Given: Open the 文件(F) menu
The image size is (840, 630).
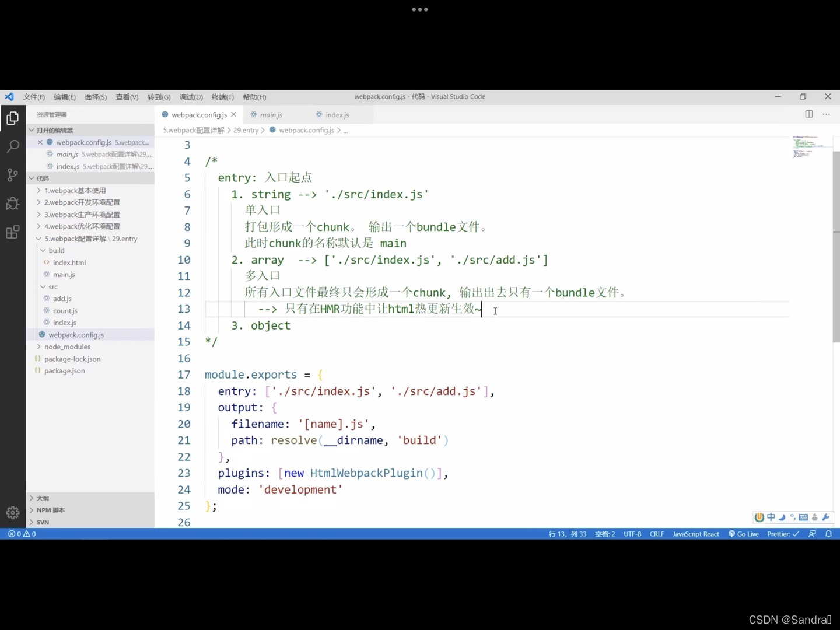Looking at the screenshot, I should (x=34, y=97).
